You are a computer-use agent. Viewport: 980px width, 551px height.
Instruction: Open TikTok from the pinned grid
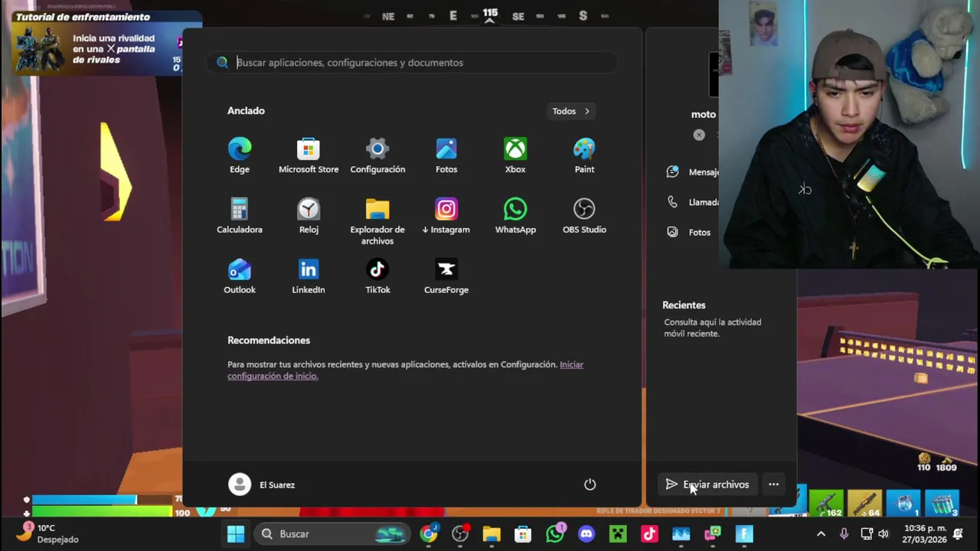point(377,276)
